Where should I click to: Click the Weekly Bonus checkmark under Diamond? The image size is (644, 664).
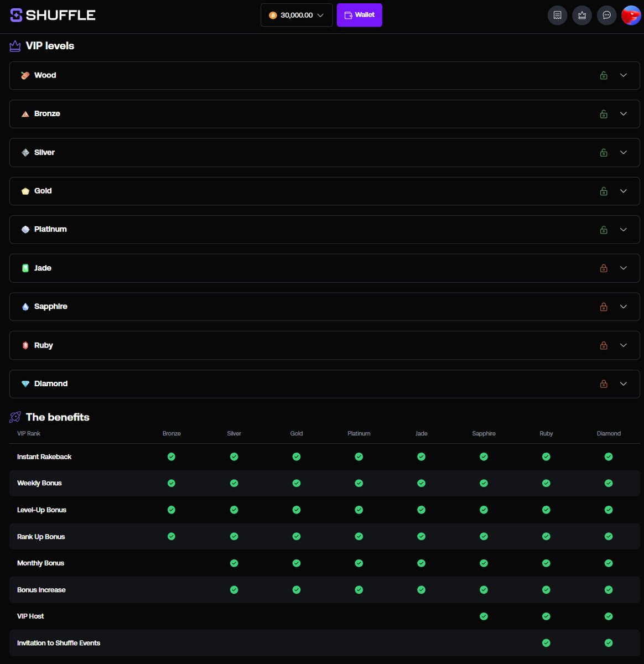(x=609, y=483)
